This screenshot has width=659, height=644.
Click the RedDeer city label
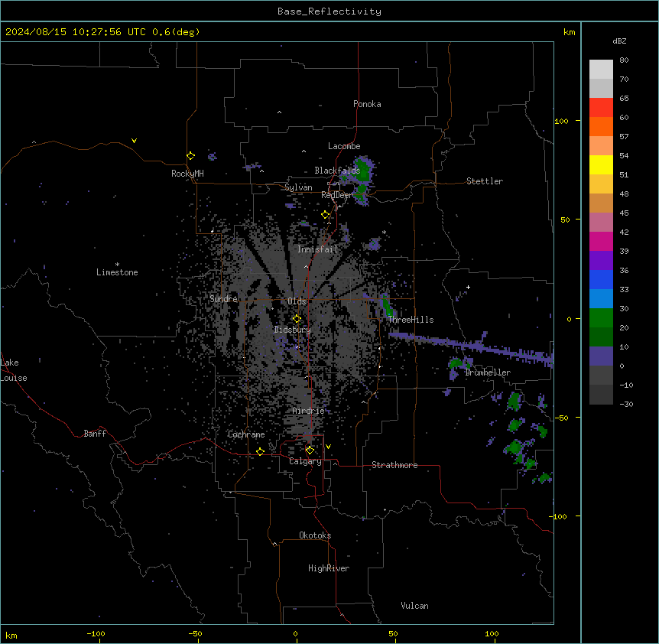pos(336,195)
